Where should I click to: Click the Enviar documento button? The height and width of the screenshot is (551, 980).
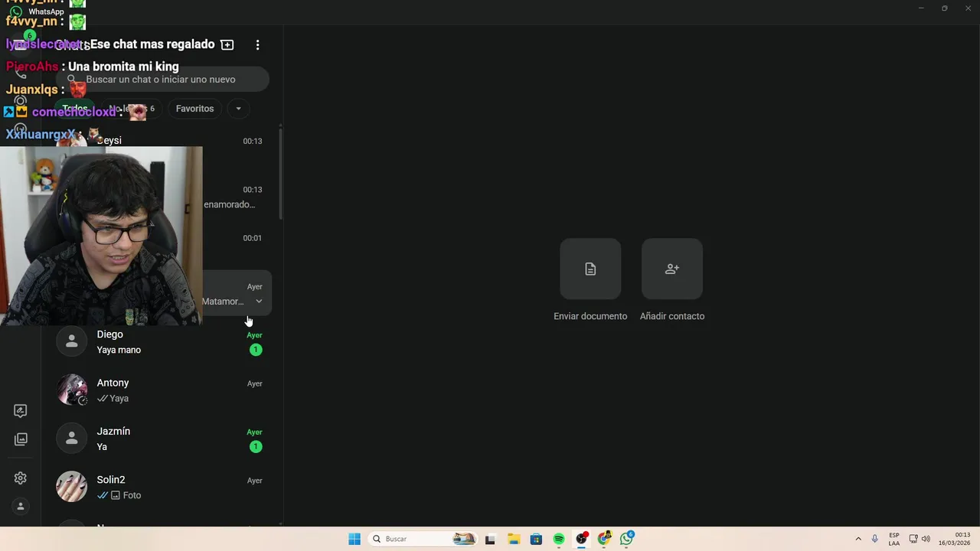click(590, 269)
